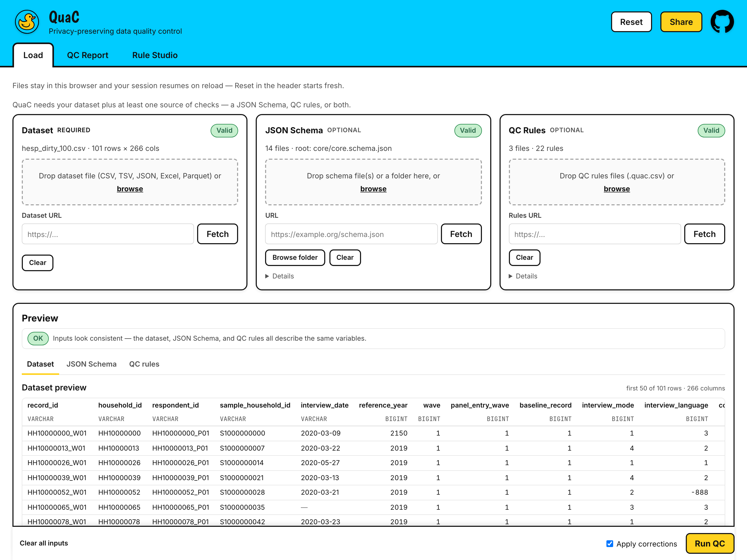Screen dimensions: 747x560
Task: Click the panel_entry_wave column header
Action: pos(480,405)
